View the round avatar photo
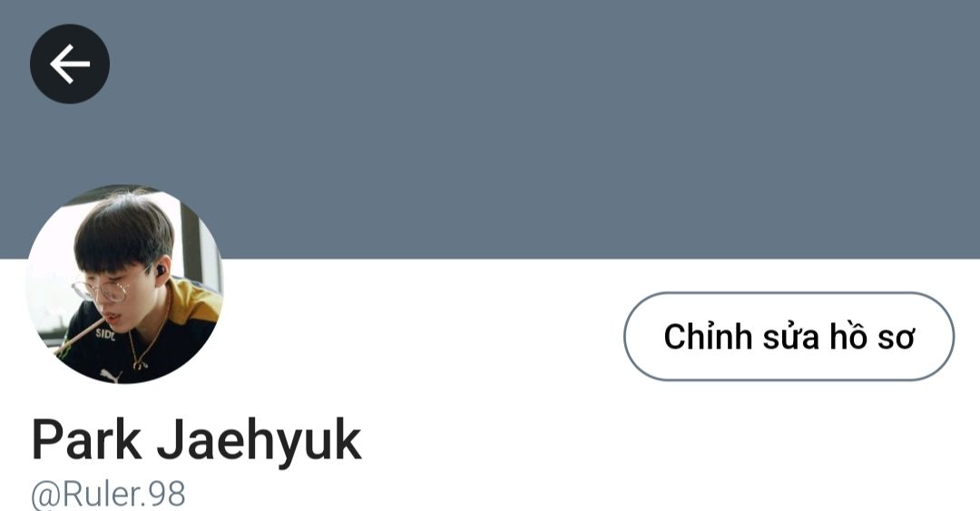The width and height of the screenshot is (980, 511). point(124,285)
